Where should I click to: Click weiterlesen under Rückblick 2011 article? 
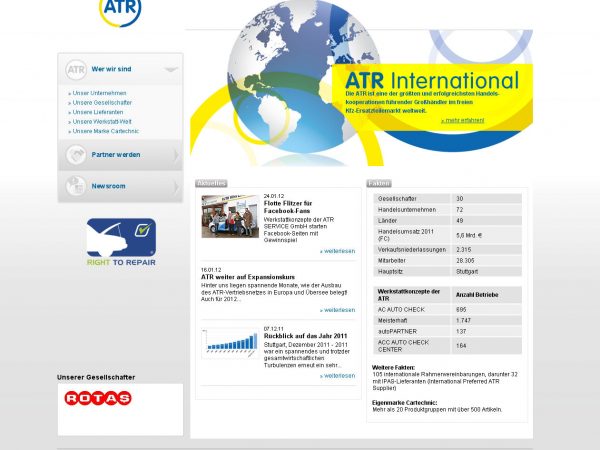coord(338,376)
